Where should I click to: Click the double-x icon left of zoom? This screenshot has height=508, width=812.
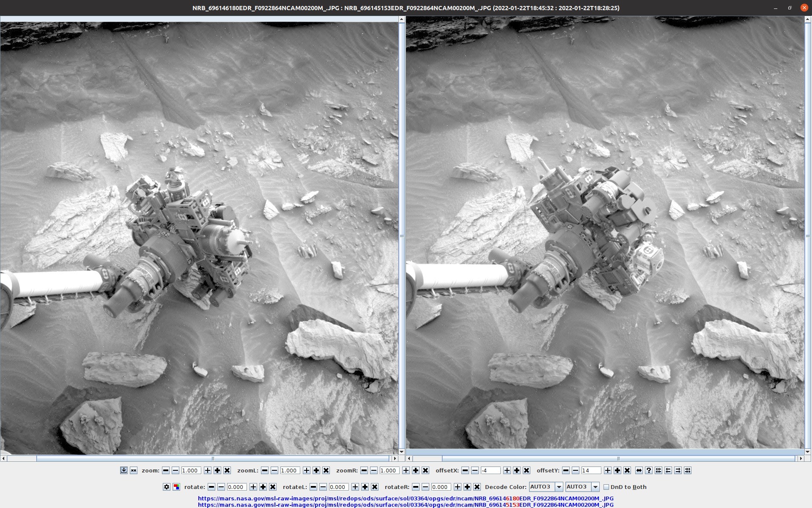133,470
